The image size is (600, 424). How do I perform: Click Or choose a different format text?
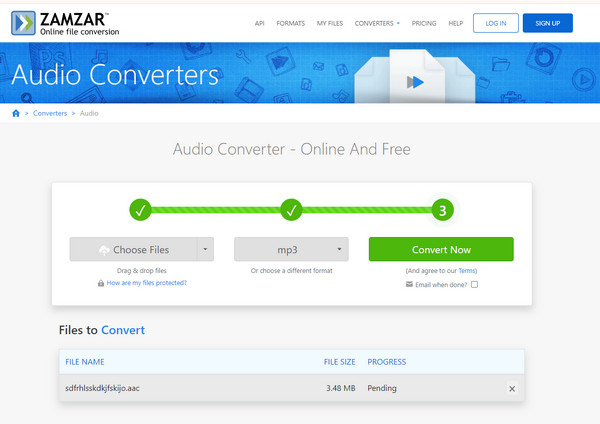(x=291, y=271)
